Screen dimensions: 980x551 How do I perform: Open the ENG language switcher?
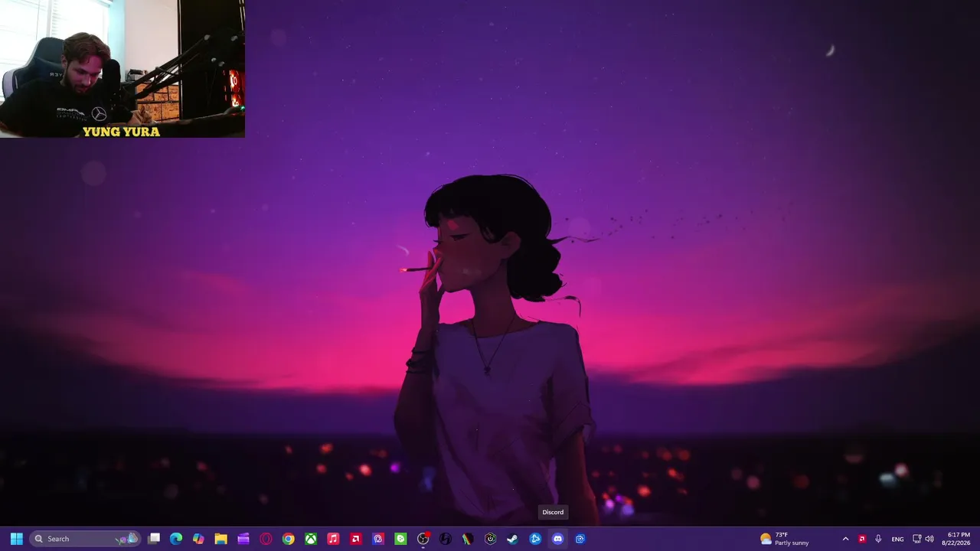pyautogui.click(x=897, y=539)
